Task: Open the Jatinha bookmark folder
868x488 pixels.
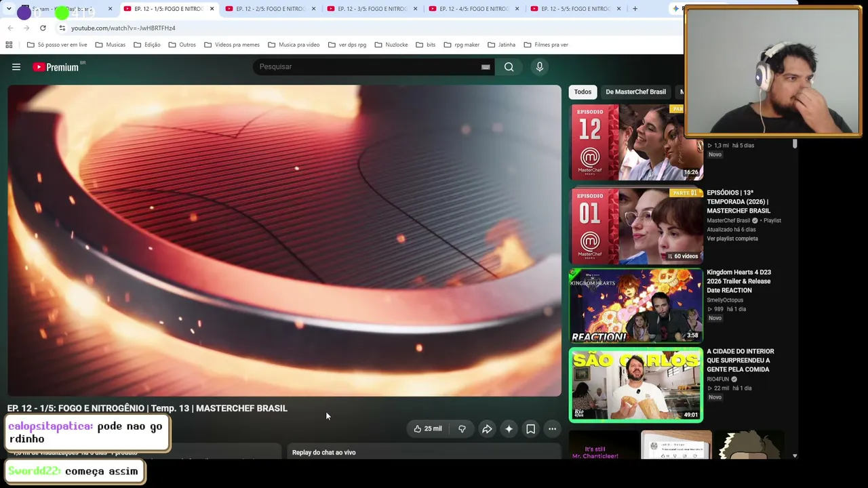Action: [501, 45]
